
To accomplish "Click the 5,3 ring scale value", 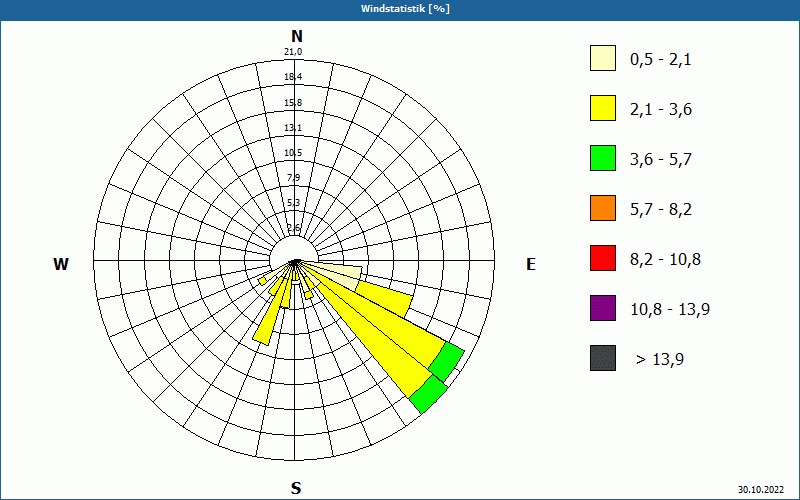I will pos(294,203).
